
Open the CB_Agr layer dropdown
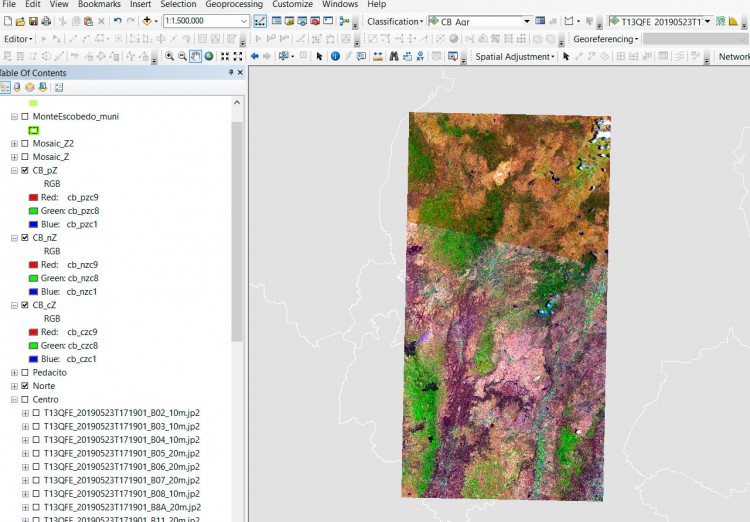point(527,21)
